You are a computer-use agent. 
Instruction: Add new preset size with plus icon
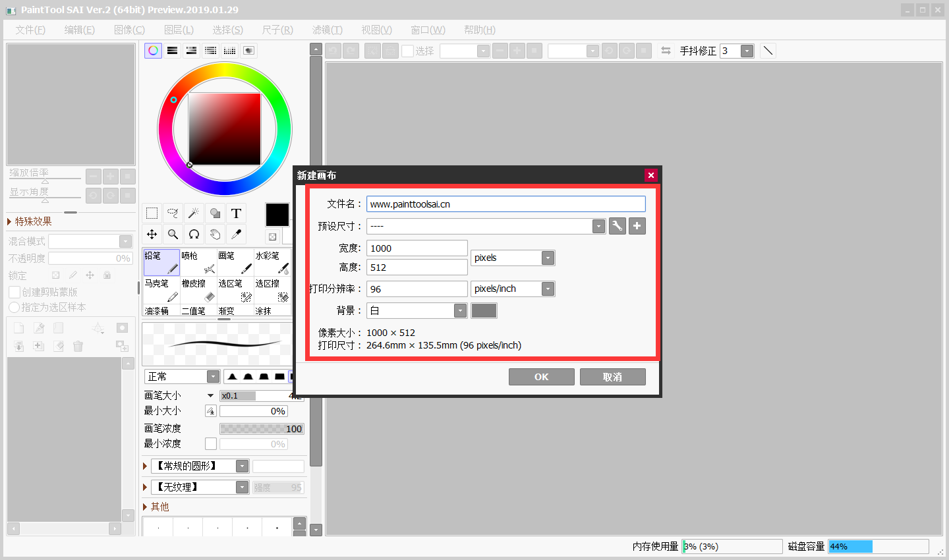(x=637, y=226)
